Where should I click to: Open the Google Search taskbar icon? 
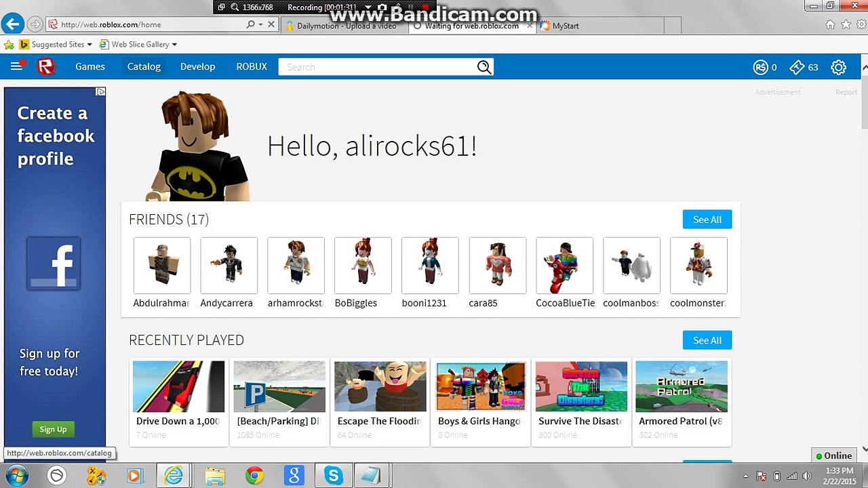pos(294,476)
